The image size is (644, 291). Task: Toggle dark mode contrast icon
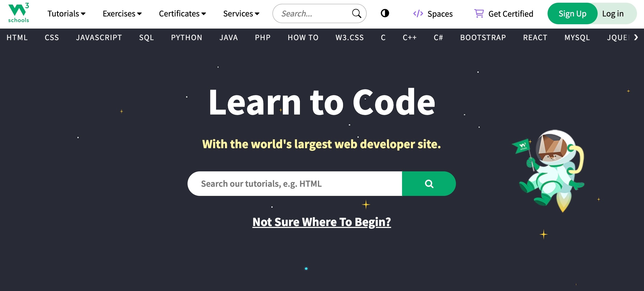point(385,13)
